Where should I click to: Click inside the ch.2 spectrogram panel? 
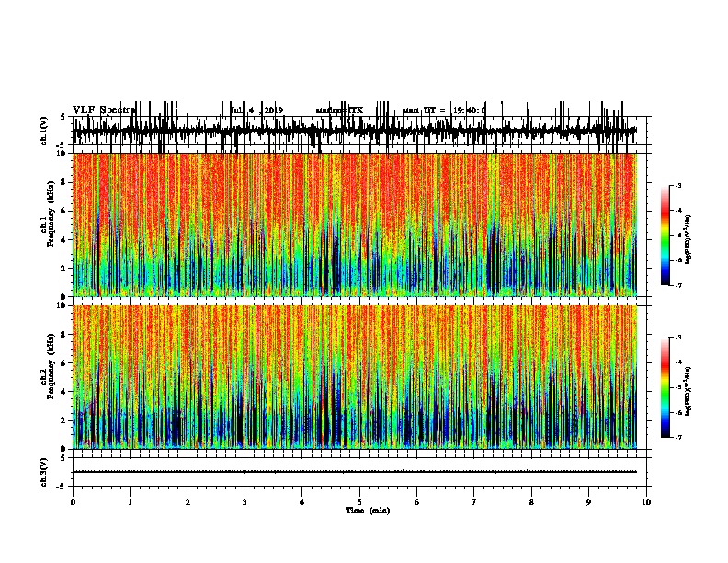click(x=355, y=377)
